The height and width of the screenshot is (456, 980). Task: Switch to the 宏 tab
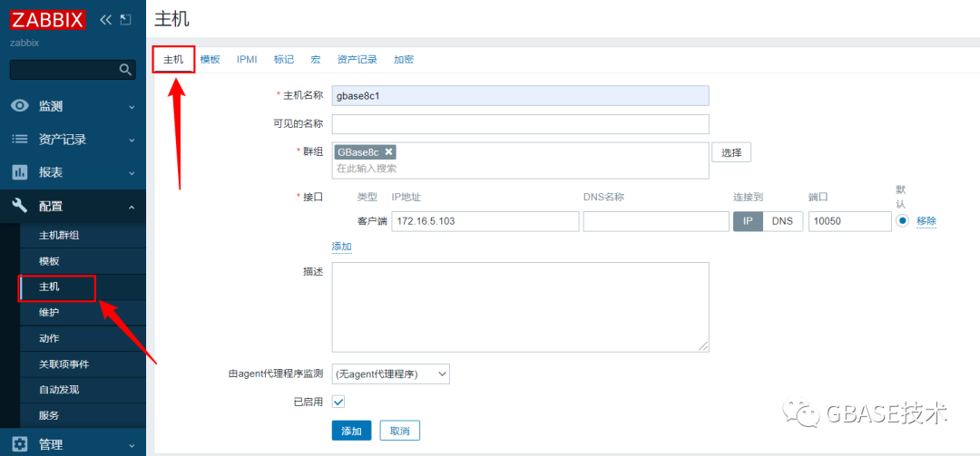[316, 60]
